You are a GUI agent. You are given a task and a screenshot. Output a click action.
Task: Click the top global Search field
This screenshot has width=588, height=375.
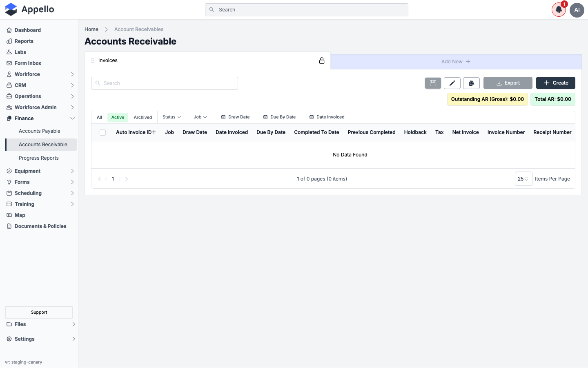tap(306, 10)
